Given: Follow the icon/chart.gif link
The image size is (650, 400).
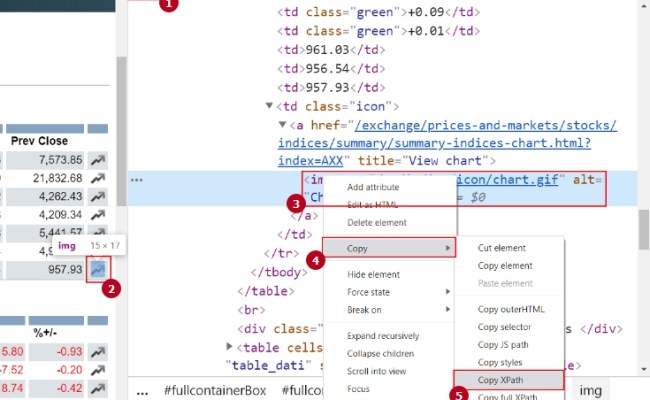Looking at the screenshot, I should click(x=507, y=179).
